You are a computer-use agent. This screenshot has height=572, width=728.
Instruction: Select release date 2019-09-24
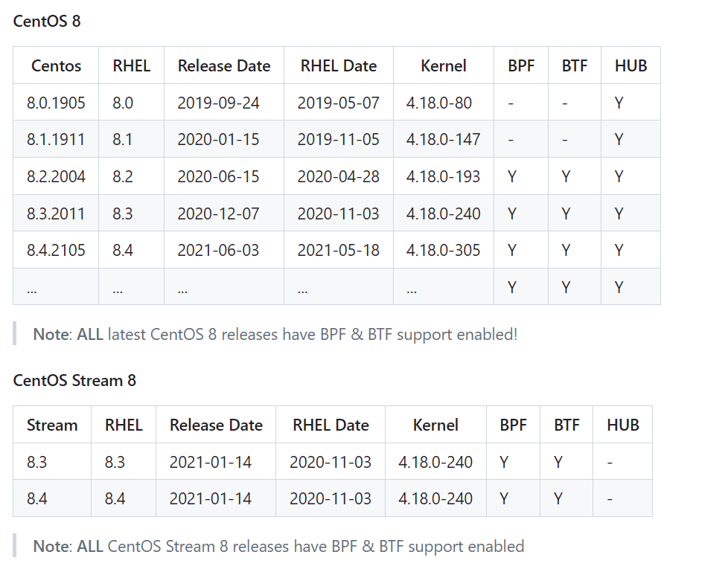click(218, 103)
